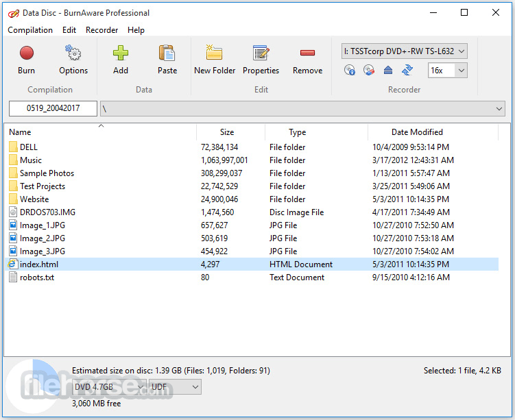Image resolution: width=515 pixels, height=420 pixels.
Task: Click the Image_1.JPG file icon
Action: pos(13,225)
